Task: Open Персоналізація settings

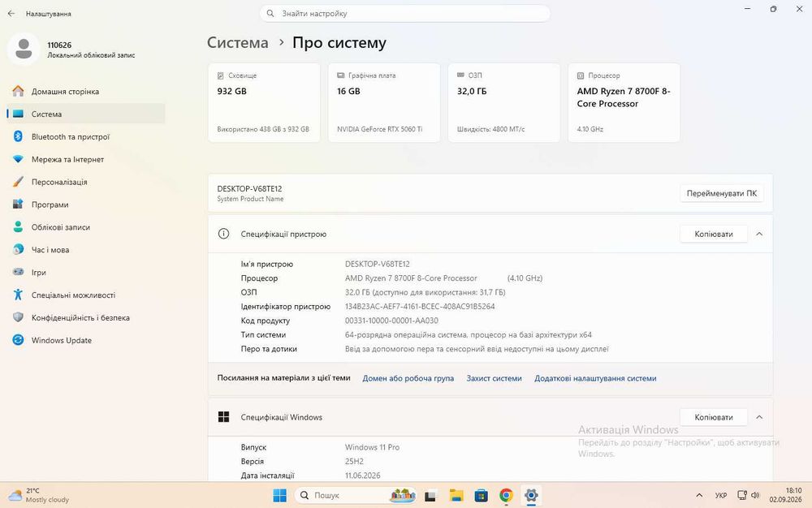Action: point(85,182)
